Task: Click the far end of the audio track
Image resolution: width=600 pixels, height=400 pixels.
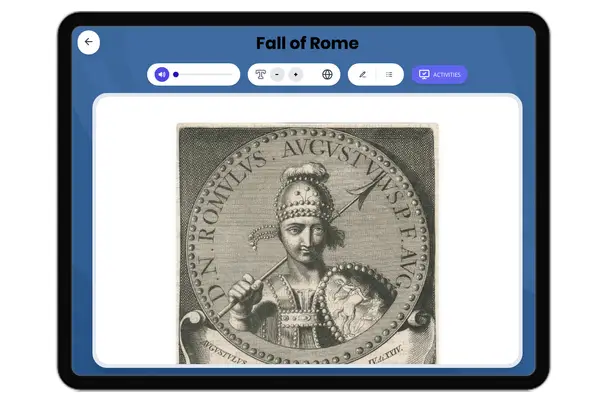Action: pyautogui.click(x=232, y=74)
